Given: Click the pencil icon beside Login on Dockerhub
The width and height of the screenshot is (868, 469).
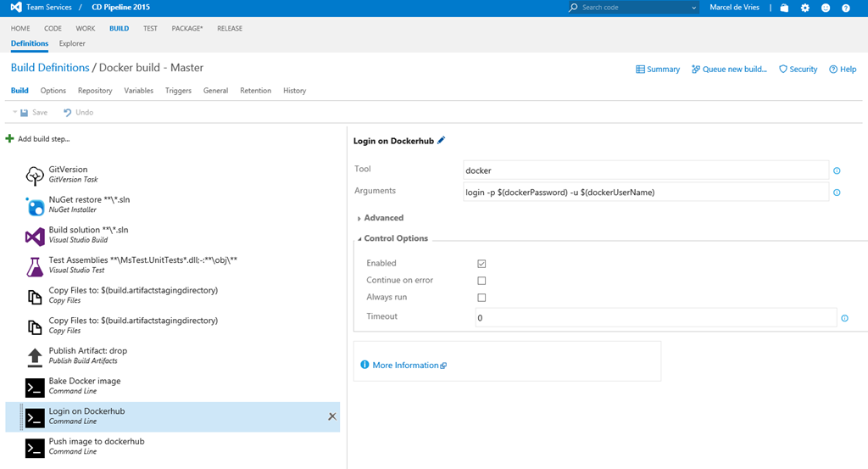Looking at the screenshot, I should click(441, 141).
